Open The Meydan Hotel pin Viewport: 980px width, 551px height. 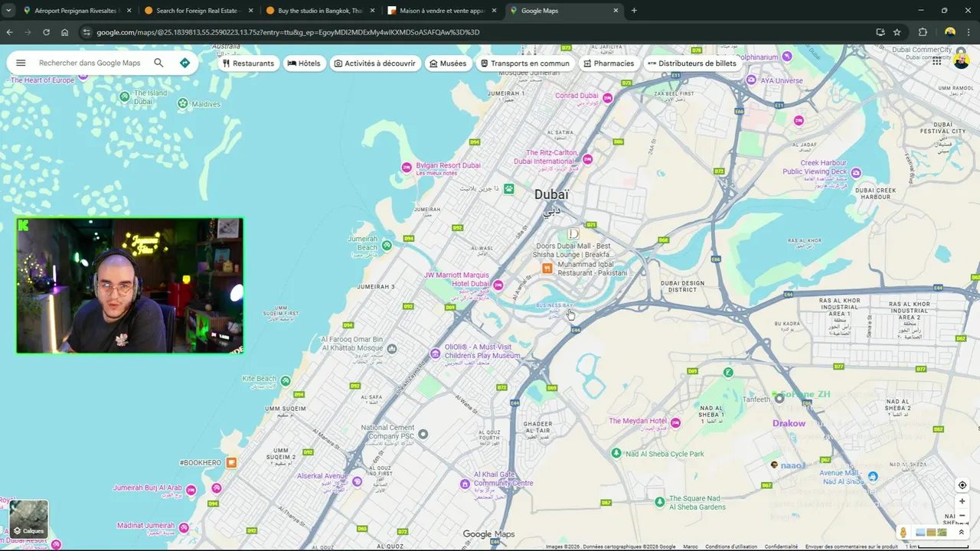[675, 422]
